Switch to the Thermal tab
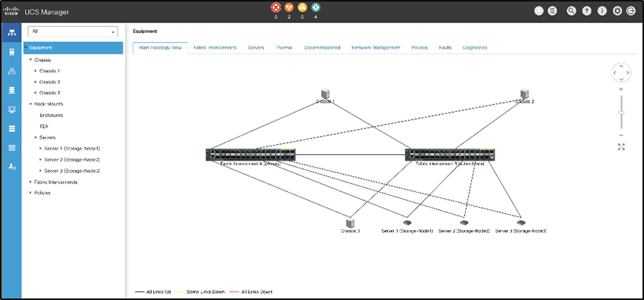Screen dimensions: 644x300 (284, 48)
